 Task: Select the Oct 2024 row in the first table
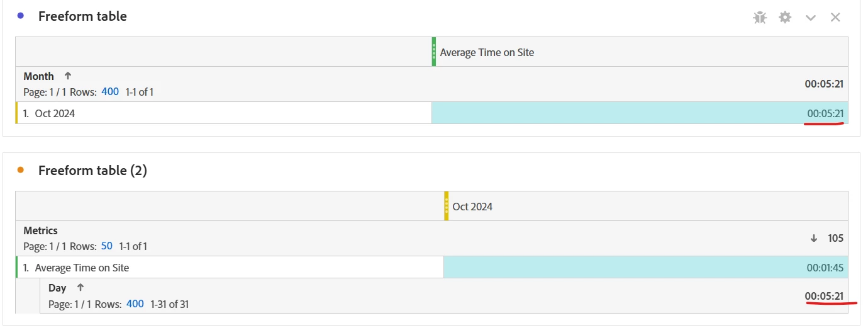[x=55, y=113]
